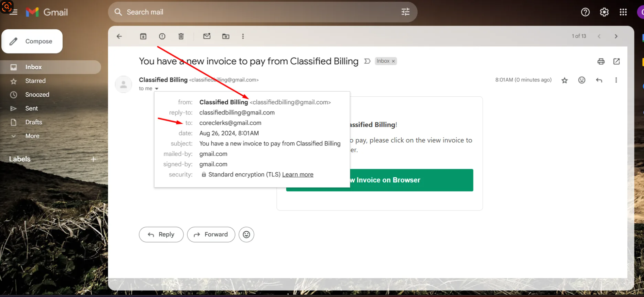Click the Compose button
Image resolution: width=644 pixels, height=297 pixels.
[x=32, y=41]
